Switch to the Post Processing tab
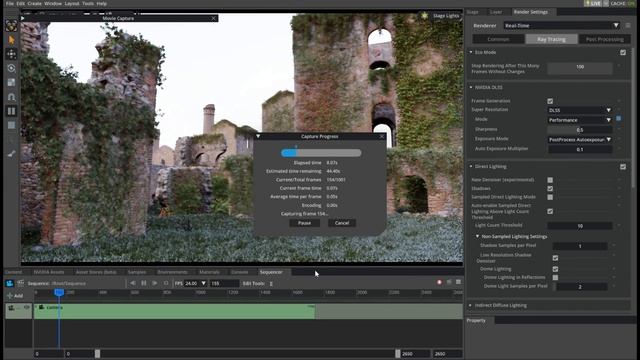This screenshot has width=640, height=360. [x=604, y=39]
